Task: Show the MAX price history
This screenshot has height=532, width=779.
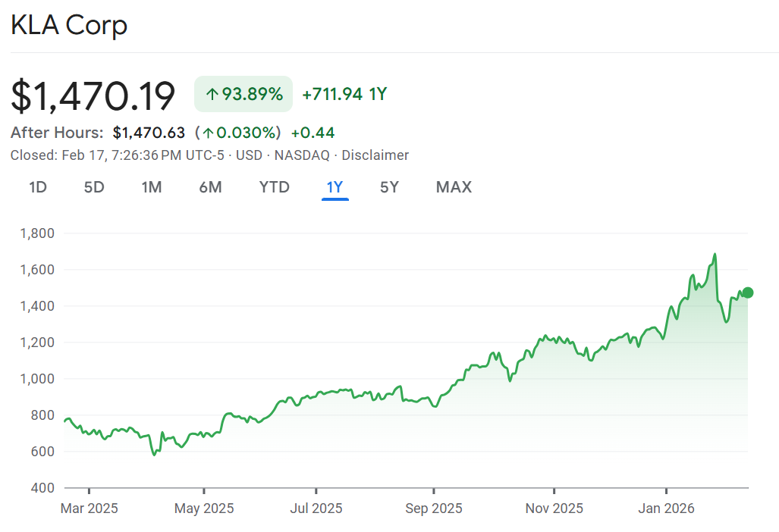Action: coord(454,187)
